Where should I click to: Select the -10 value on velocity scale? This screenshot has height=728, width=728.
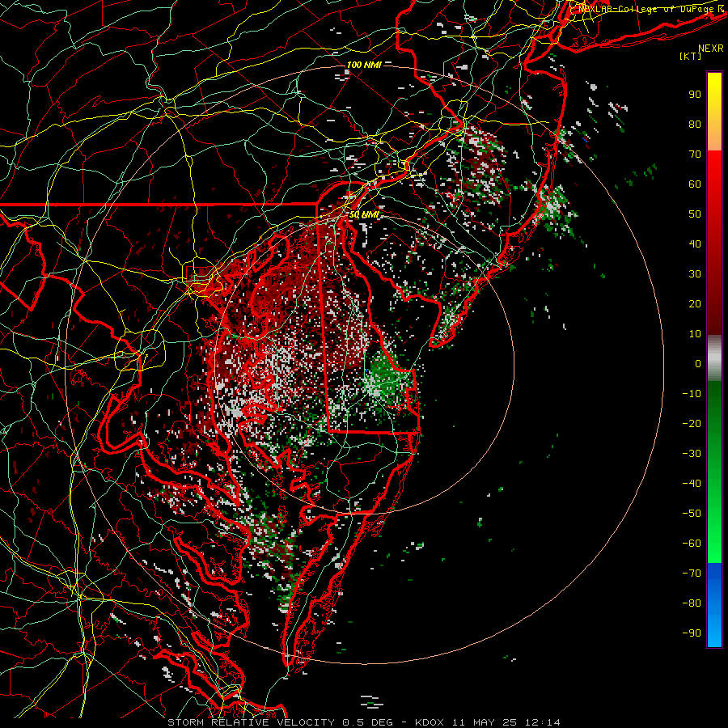click(x=692, y=394)
